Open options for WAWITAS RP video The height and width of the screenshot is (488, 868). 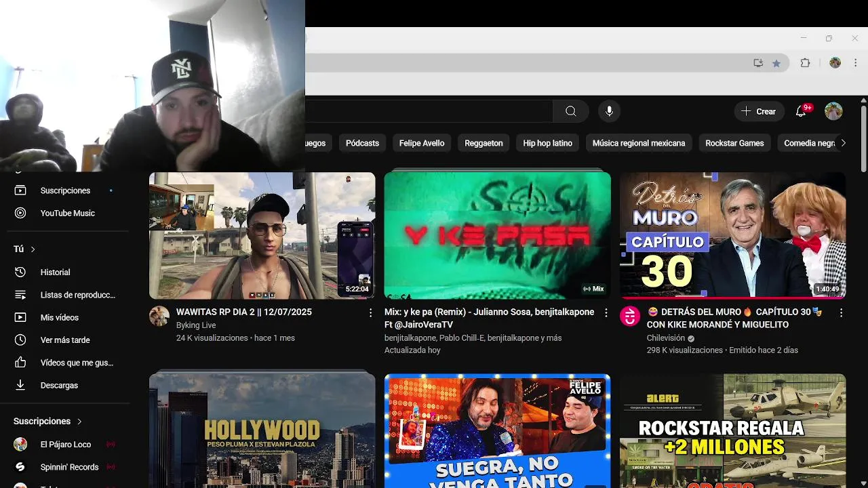point(370,312)
